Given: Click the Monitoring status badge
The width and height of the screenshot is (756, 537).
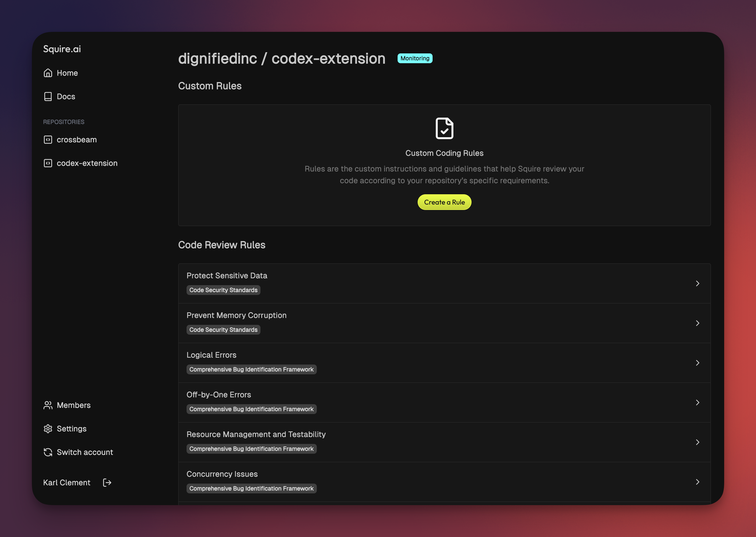Looking at the screenshot, I should click(415, 58).
